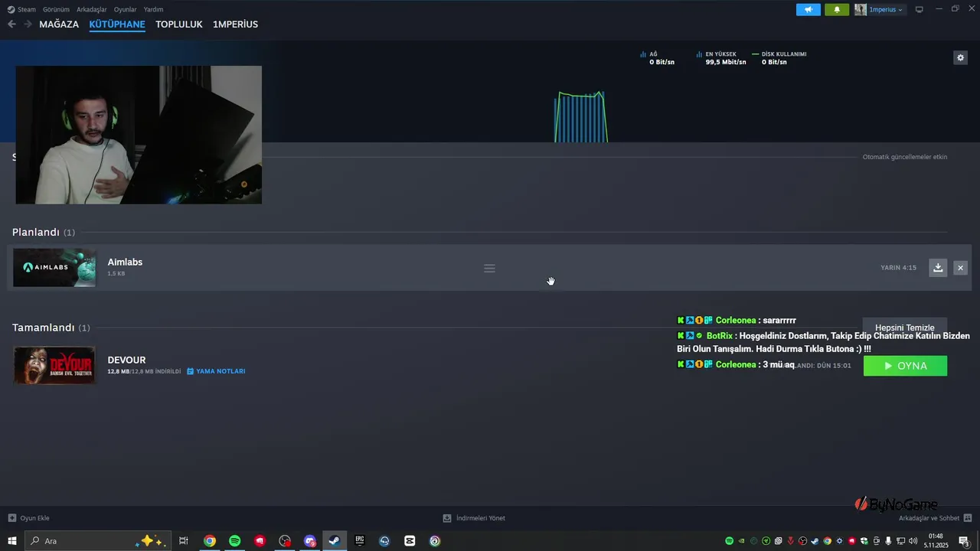Open the Arkadaşlar menu
This screenshot has width=980, height=551.
tap(92, 10)
